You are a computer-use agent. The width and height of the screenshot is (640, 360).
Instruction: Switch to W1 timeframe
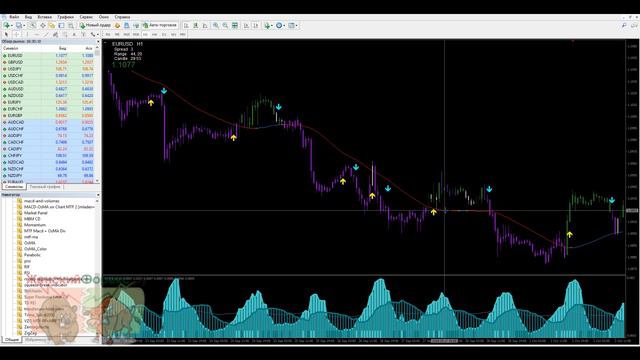[173, 34]
